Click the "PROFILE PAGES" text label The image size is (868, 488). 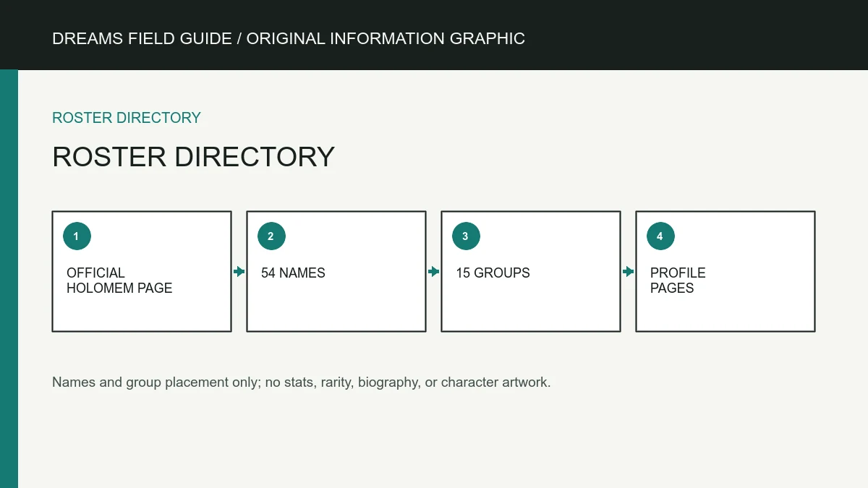pos(678,281)
